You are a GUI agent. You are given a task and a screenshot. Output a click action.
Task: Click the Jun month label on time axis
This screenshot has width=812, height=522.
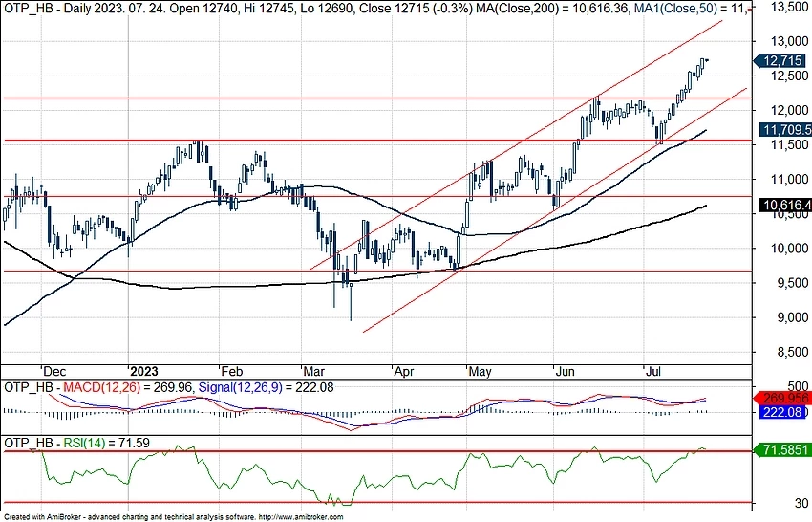click(565, 372)
